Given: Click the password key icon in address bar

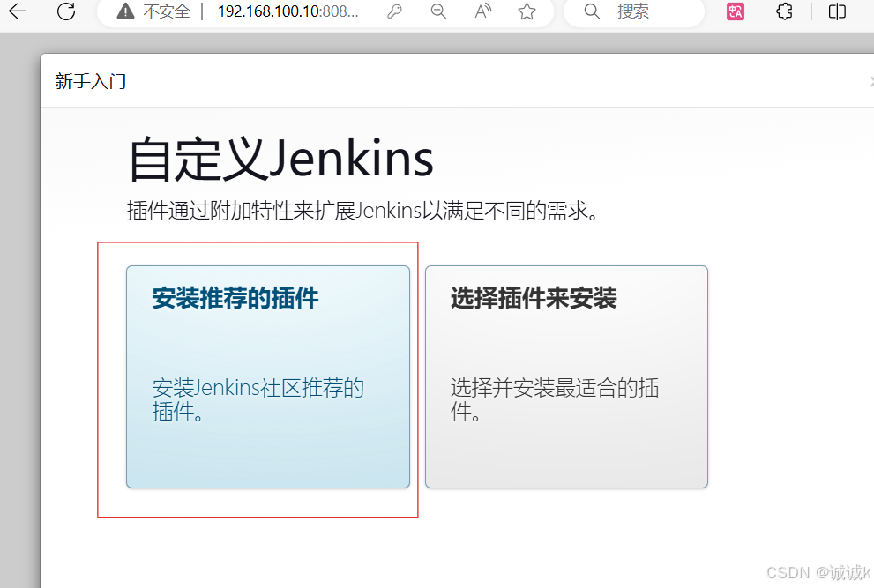Looking at the screenshot, I should (394, 11).
